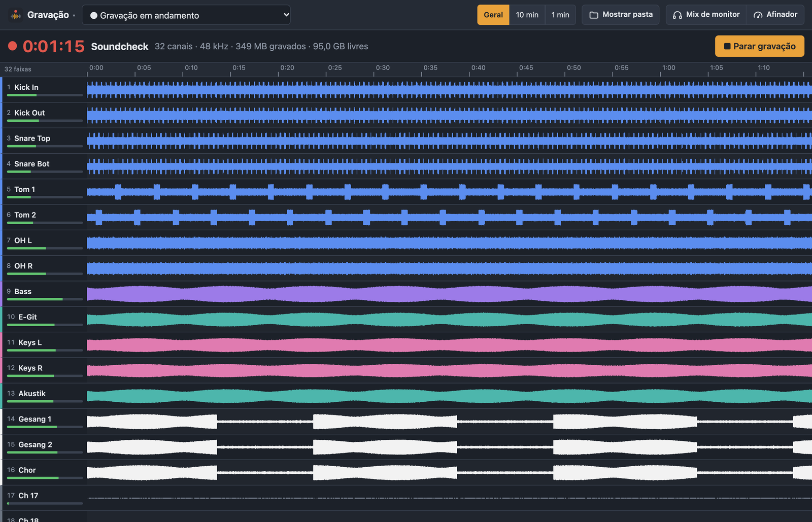This screenshot has width=812, height=522.
Task: Select the Tom 1 track
Action: 44,192
